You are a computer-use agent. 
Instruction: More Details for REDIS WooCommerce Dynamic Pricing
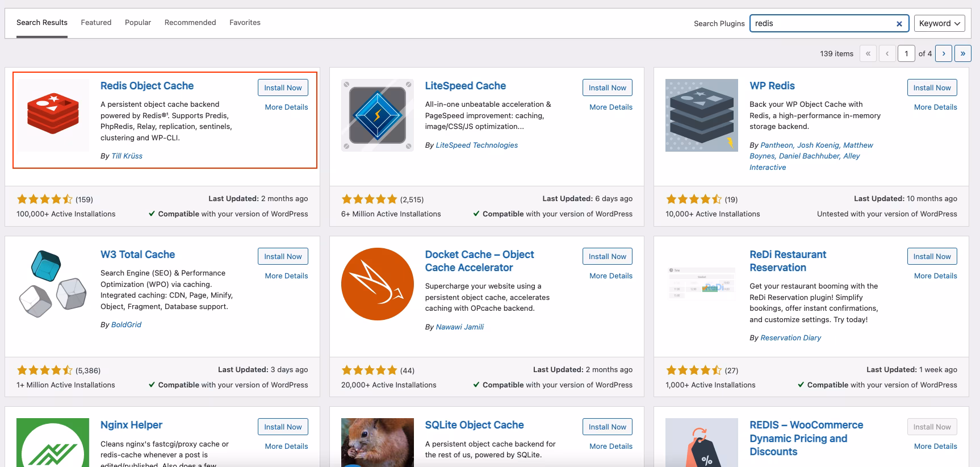point(935,446)
